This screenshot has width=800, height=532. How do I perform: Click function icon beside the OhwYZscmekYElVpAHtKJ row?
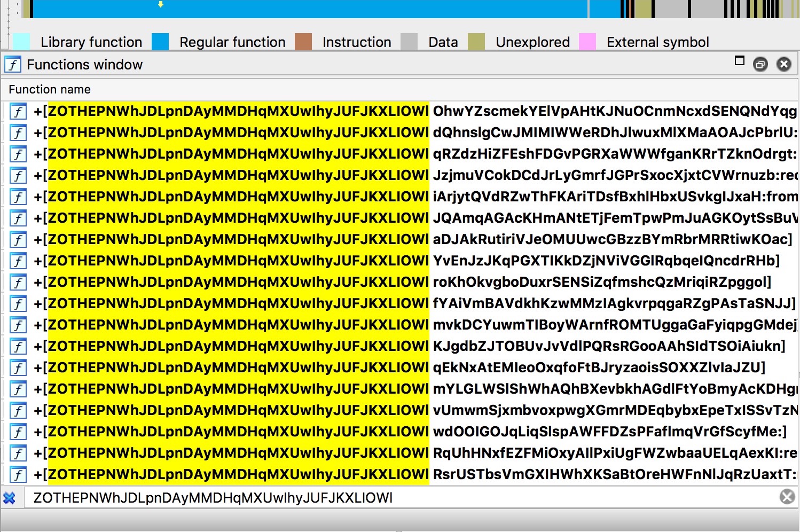tap(19, 111)
